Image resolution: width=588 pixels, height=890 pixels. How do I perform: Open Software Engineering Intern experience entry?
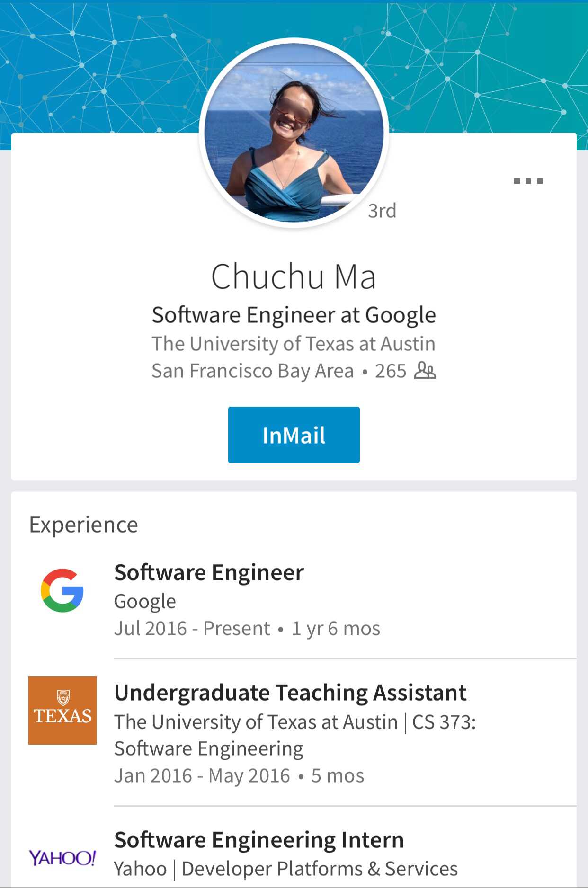tap(259, 840)
